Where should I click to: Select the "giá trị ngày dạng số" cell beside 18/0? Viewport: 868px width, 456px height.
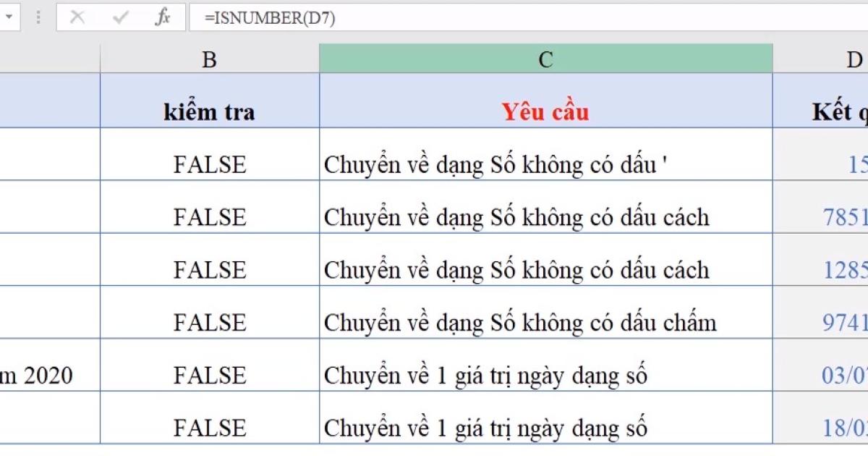[546, 418]
